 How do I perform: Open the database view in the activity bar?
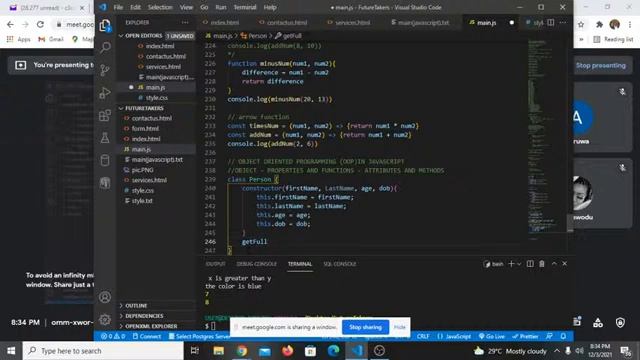pos(105,160)
